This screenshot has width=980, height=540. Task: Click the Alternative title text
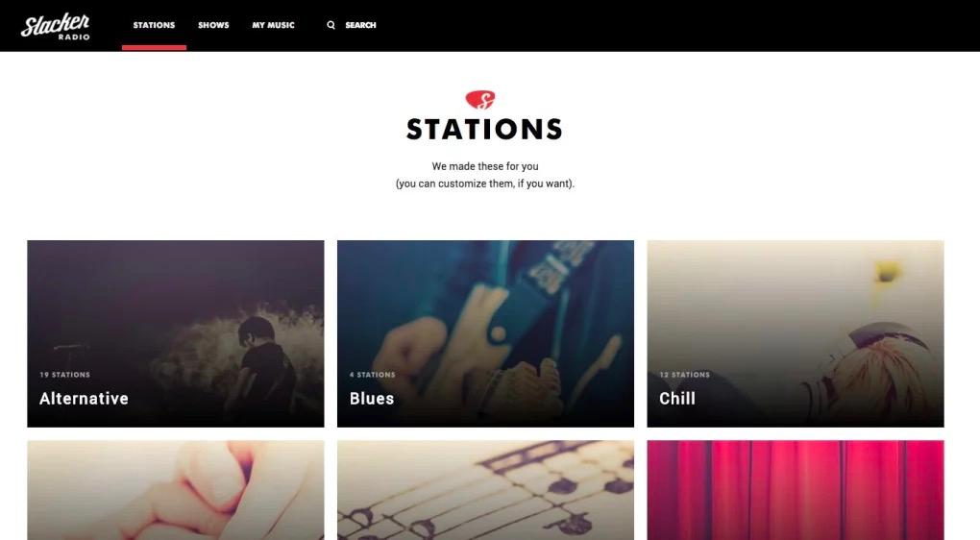pyautogui.click(x=84, y=398)
